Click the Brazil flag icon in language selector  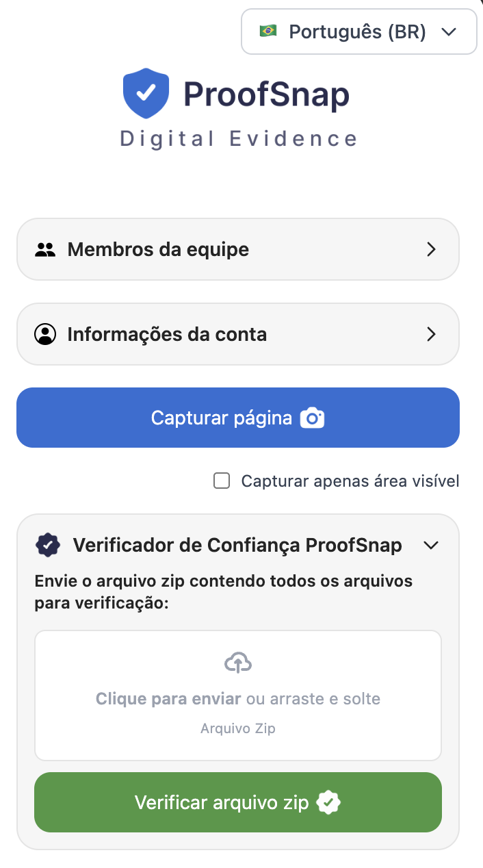pyautogui.click(x=269, y=31)
